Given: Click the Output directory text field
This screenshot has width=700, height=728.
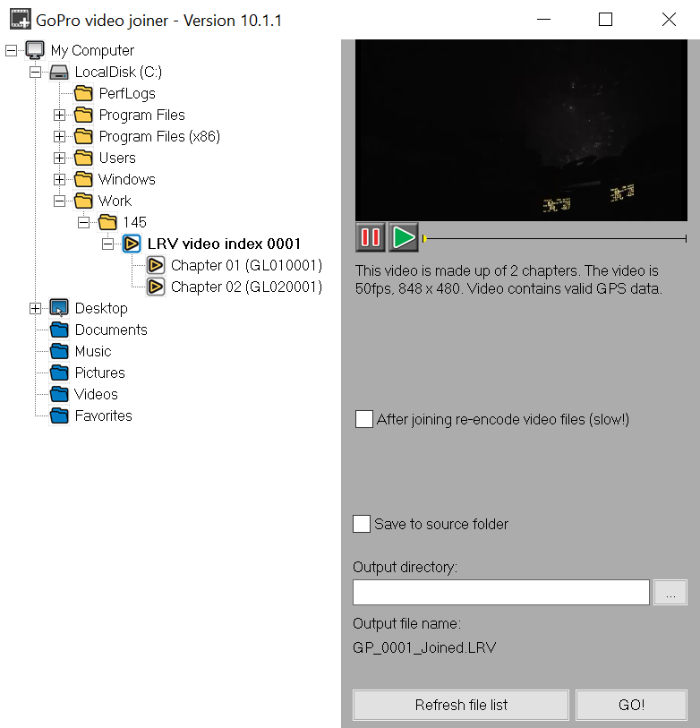Looking at the screenshot, I should point(500,592).
